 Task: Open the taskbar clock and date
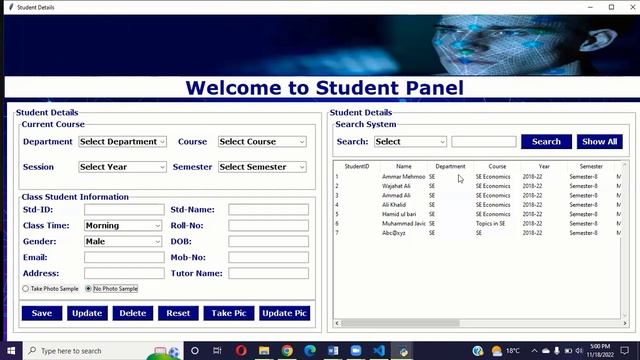[600, 351]
